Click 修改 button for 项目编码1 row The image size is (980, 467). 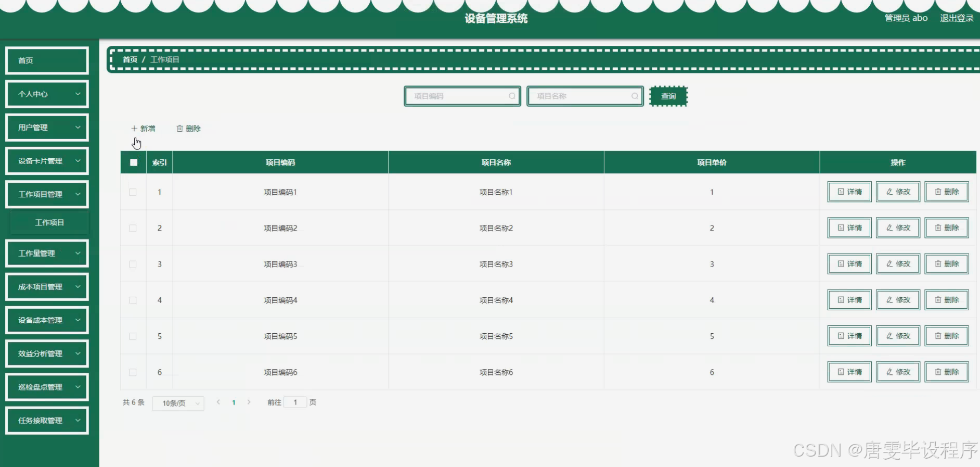click(898, 192)
